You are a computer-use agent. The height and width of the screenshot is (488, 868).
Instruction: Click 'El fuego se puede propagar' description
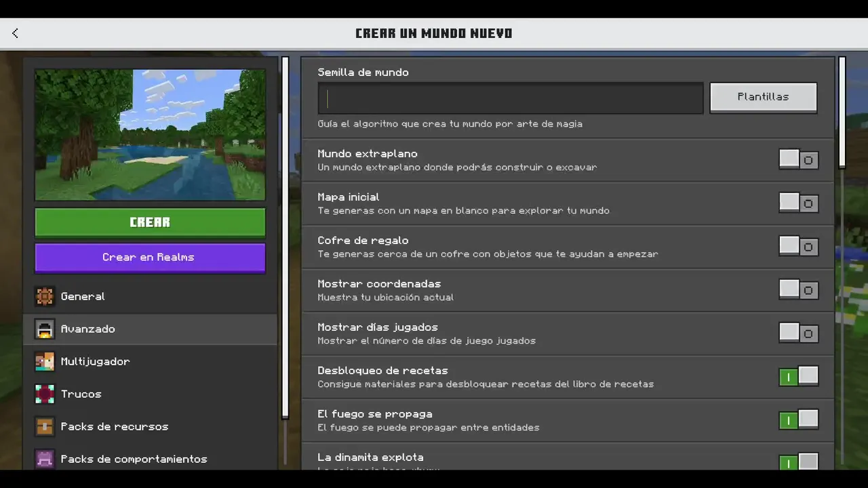429,428
